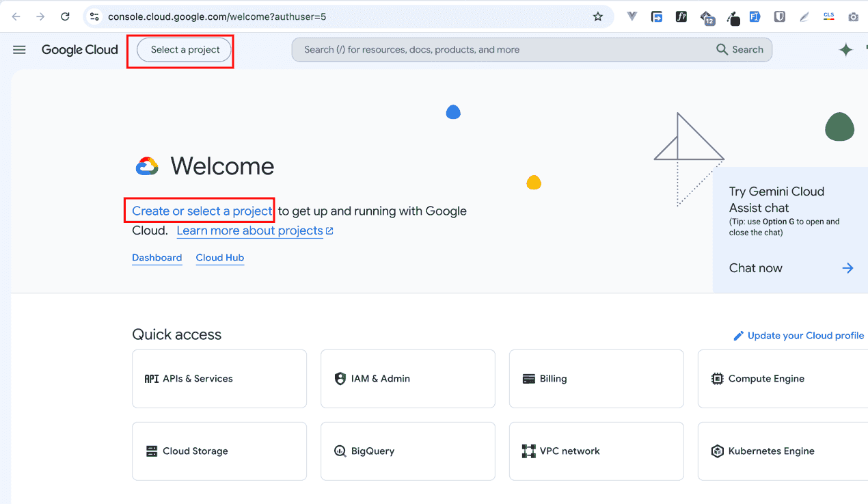Screen dimensions: 868x504
Task: Open the extension with badge 12
Action: pyautogui.click(x=707, y=18)
